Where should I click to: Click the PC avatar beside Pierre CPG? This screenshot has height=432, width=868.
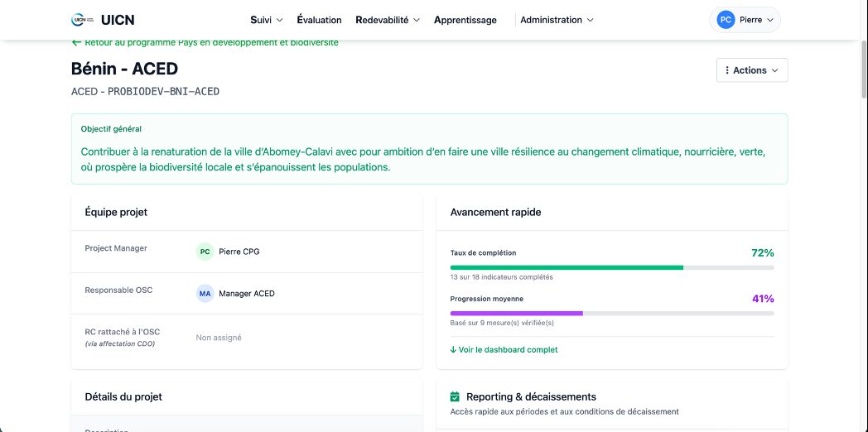205,252
